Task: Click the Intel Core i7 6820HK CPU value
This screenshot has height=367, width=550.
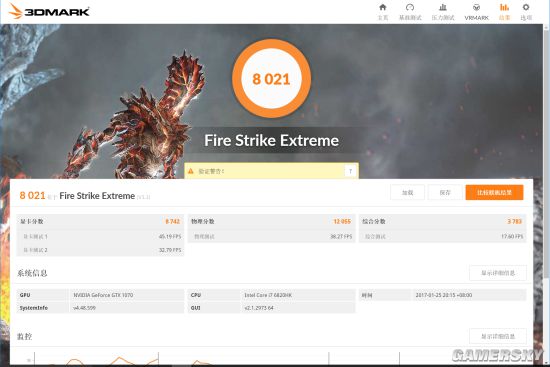Action: [x=268, y=295]
